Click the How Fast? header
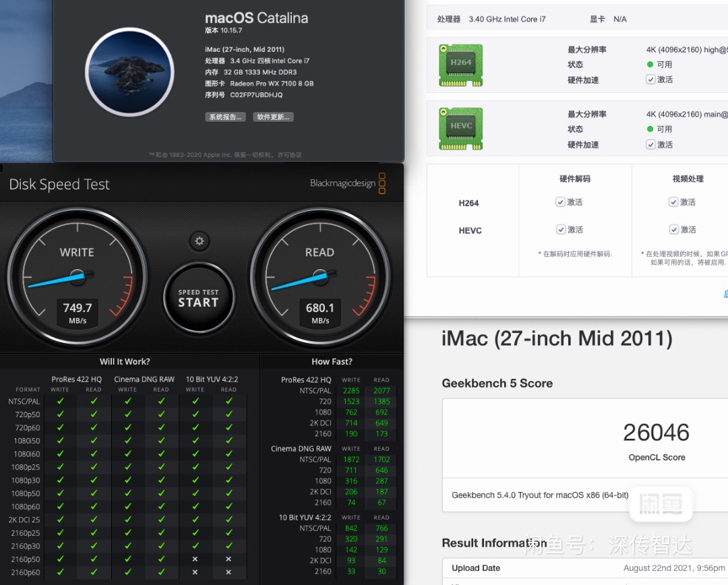Image resolution: width=728 pixels, height=585 pixels. click(x=332, y=361)
